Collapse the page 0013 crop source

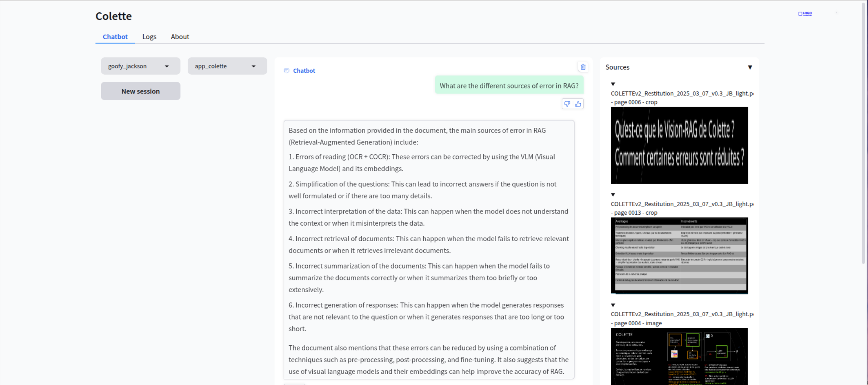tap(613, 195)
